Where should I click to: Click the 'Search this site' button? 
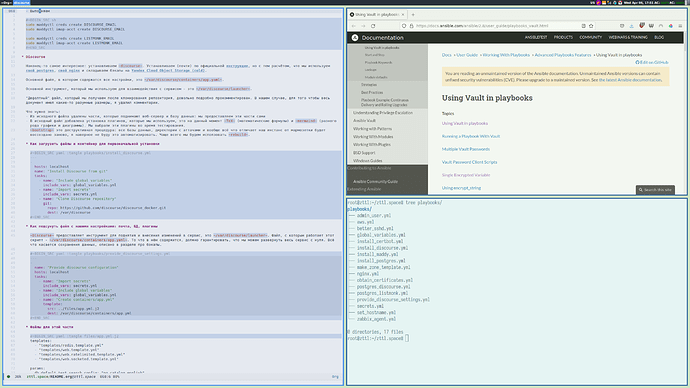[x=655, y=190]
